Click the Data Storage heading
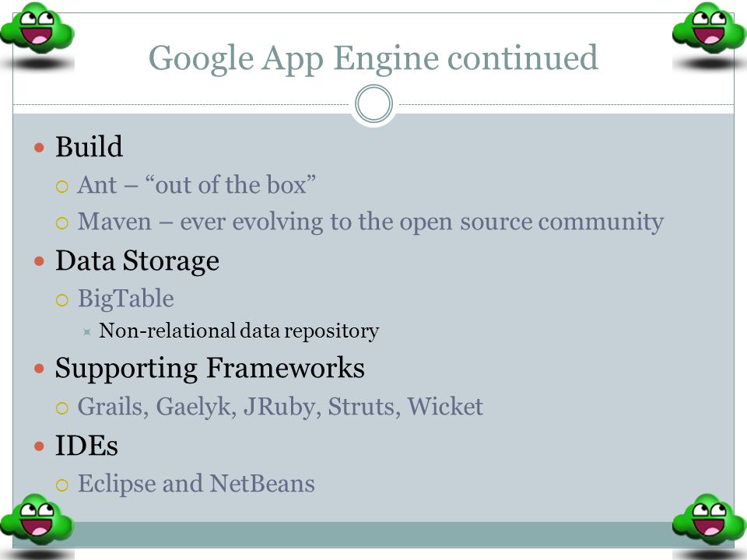Screen dimensions: 747x560 coord(137,261)
